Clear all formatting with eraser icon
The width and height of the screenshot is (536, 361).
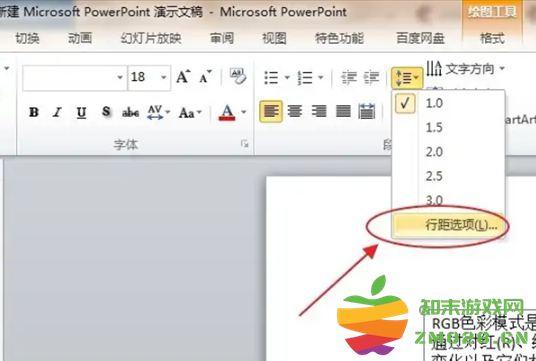[238, 77]
